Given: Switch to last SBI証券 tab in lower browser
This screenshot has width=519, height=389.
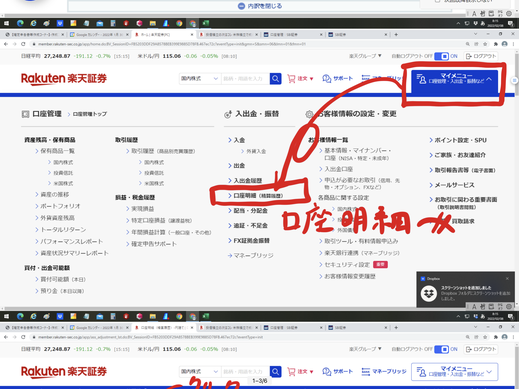Looking at the screenshot, I should coord(358,327).
